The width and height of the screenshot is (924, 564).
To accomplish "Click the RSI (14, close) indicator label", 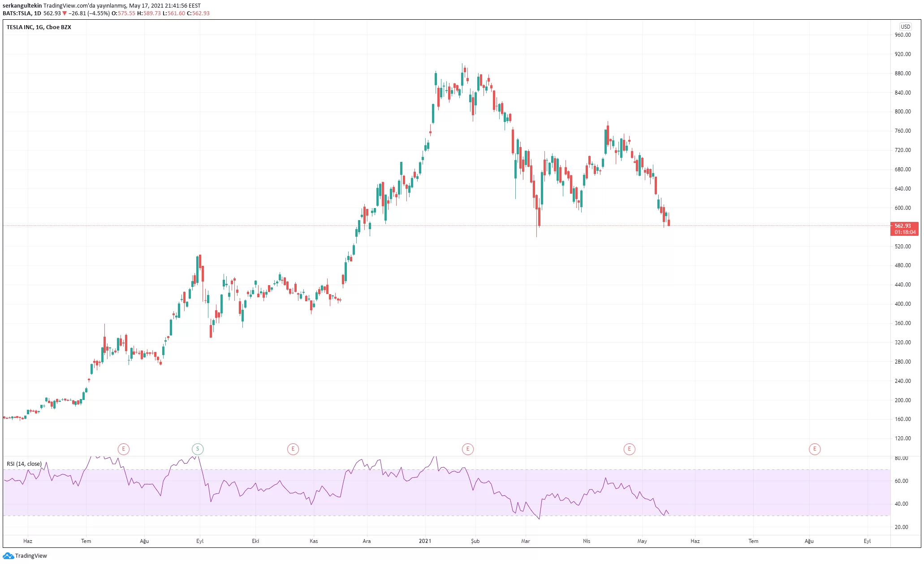I will point(24,464).
